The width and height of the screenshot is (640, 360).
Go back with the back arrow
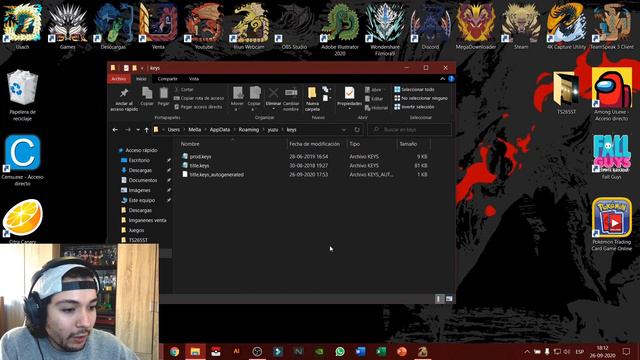[x=115, y=130]
